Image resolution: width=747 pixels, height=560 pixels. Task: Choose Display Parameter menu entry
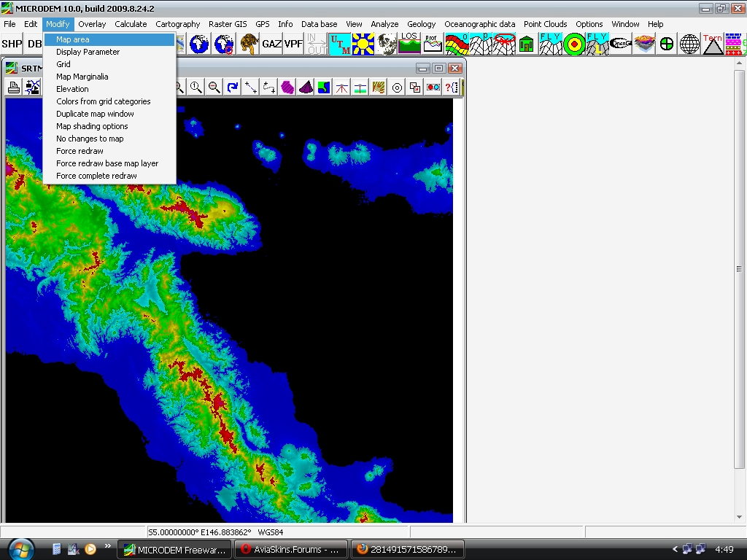click(88, 52)
